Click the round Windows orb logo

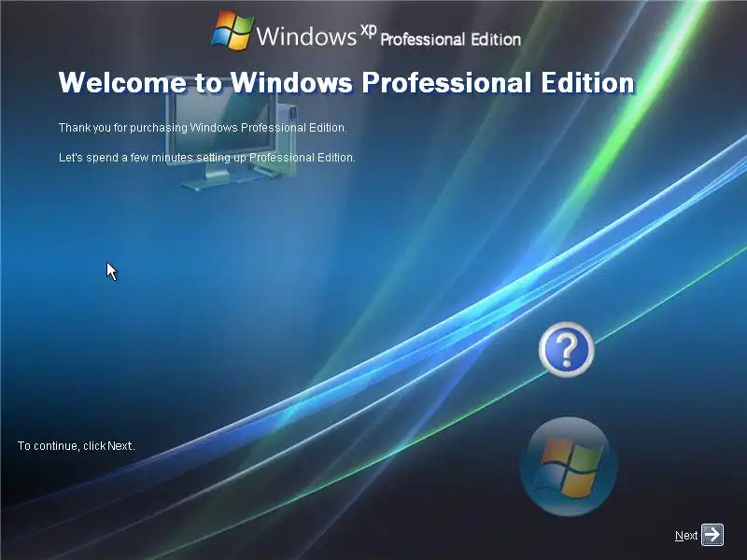pos(569,466)
